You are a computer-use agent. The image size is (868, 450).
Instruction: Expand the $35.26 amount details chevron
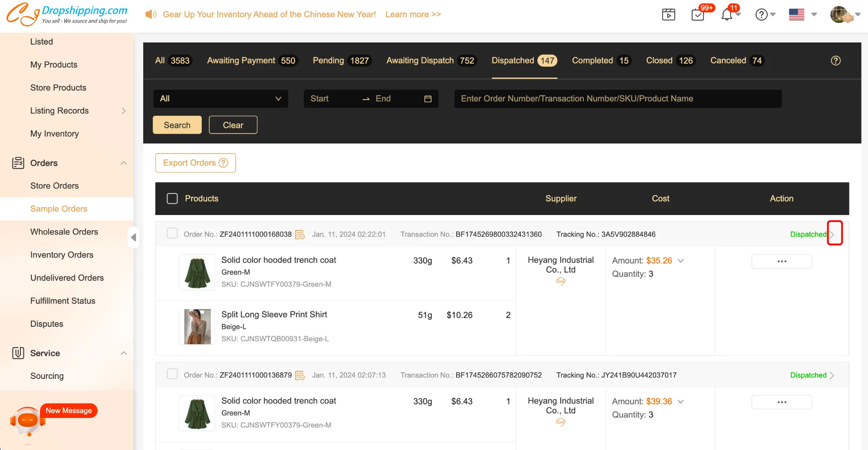681,261
